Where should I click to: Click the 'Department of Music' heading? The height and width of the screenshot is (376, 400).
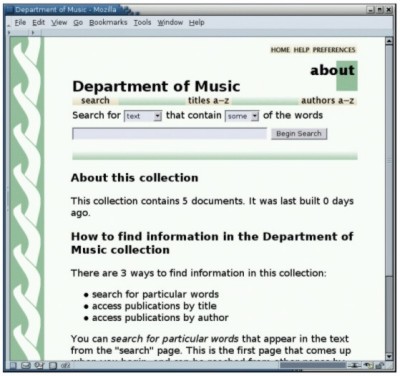[156, 86]
